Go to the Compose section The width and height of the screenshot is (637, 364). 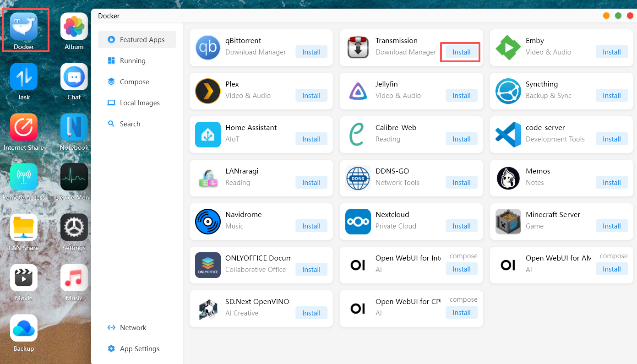(137, 82)
